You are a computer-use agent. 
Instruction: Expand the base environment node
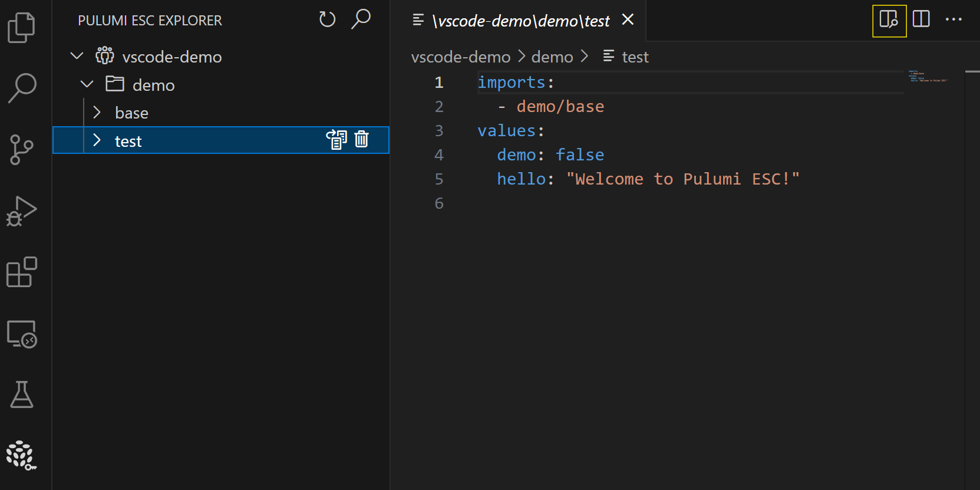(x=97, y=112)
